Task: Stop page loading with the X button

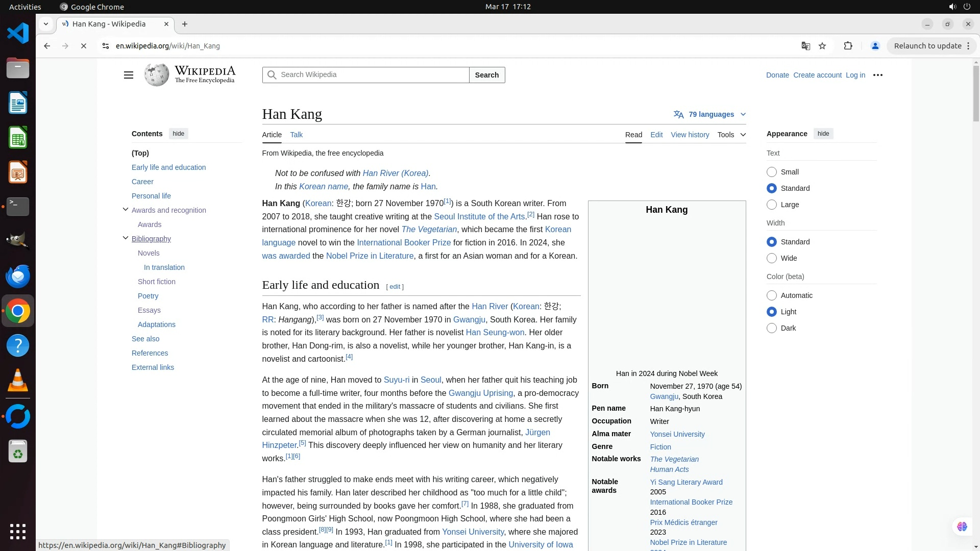Action: [x=84, y=46]
